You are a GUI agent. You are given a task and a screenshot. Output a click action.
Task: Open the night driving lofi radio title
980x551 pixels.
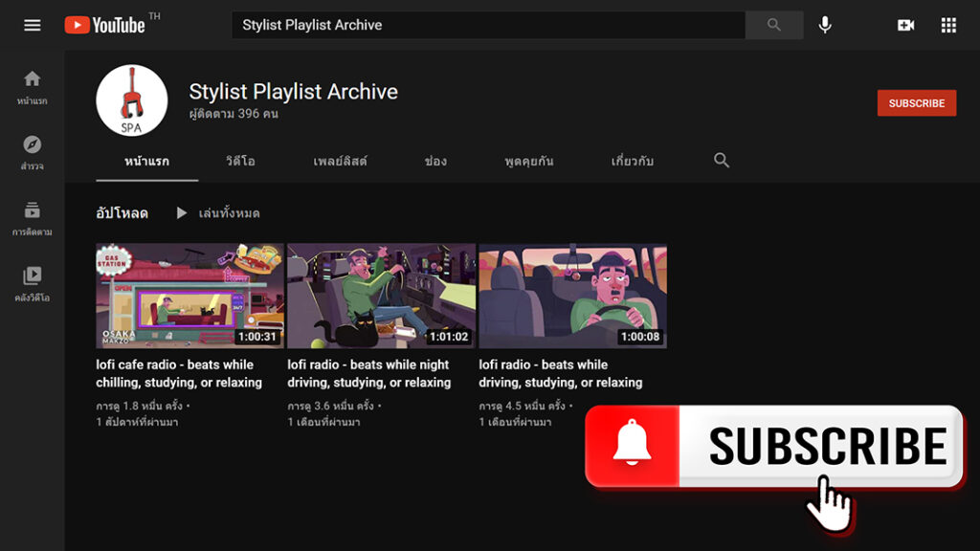(x=368, y=373)
